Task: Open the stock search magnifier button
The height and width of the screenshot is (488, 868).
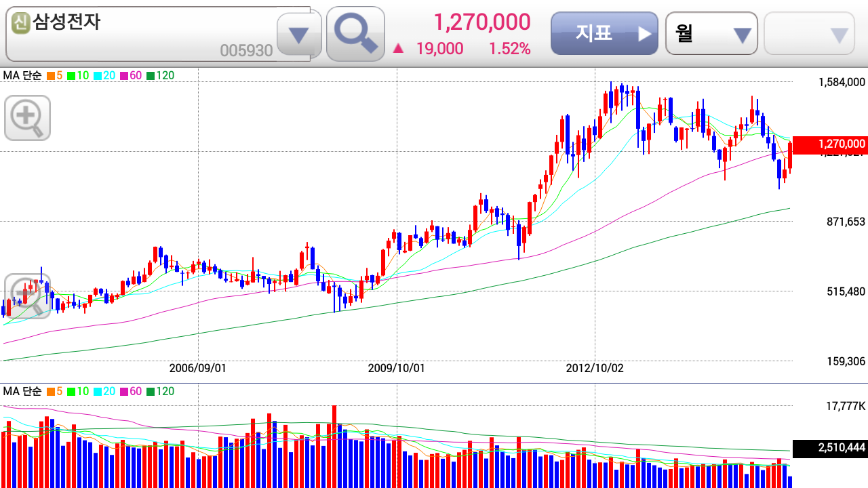Action: point(355,34)
